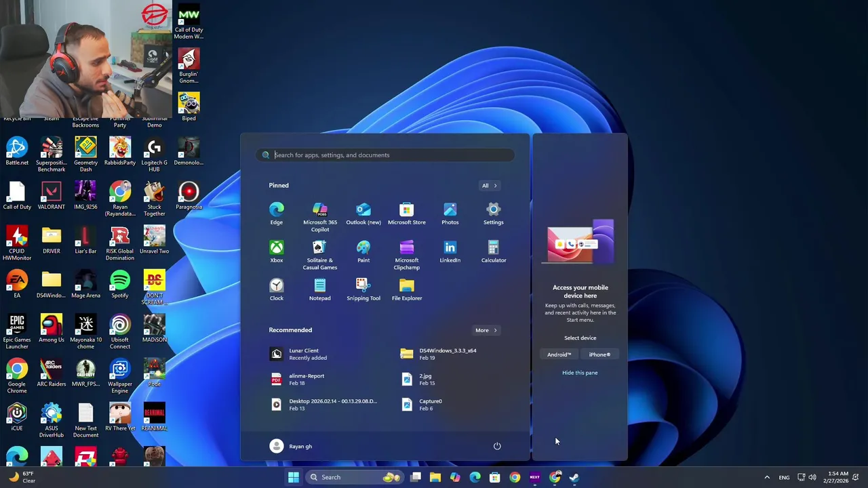Click the Hide this pane link
This screenshot has height=488, width=868.
click(x=580, y=373)
